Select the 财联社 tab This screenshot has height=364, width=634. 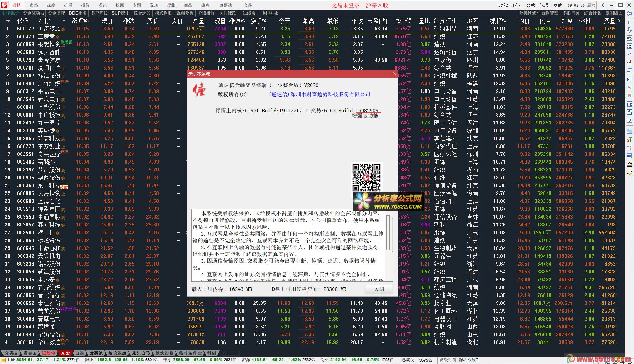click(x=270, y=13)
